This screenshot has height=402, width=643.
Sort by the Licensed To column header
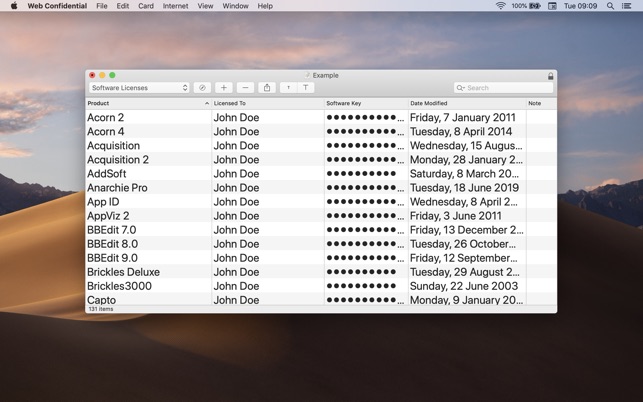tap(268, 103)
